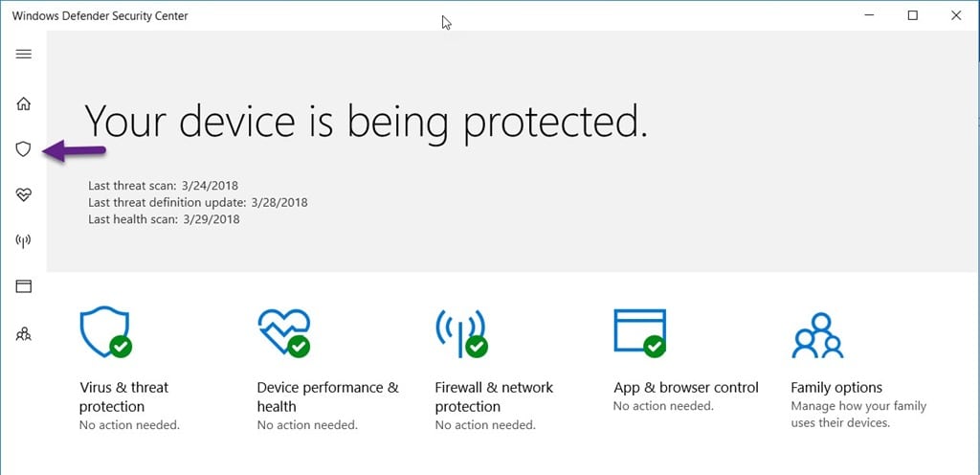Viewport: 980px width, 475px height.
Task: Select the heart health sidebar icon
Action: click(23, 195)
